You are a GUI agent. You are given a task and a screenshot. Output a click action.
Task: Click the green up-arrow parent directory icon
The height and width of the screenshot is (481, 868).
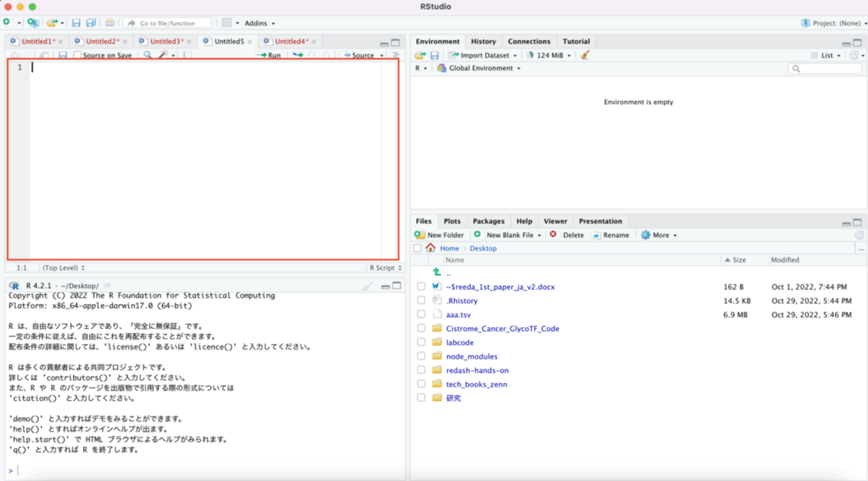436,272
